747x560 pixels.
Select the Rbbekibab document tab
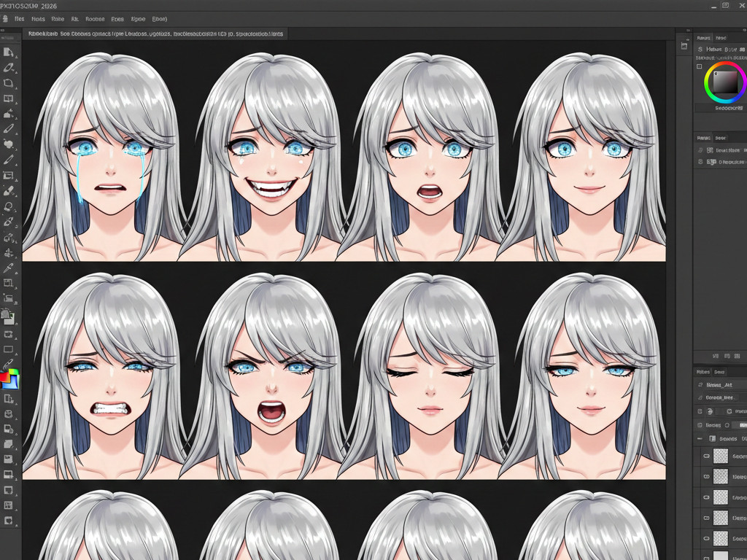pyautogui.click(x=155, y=34)
